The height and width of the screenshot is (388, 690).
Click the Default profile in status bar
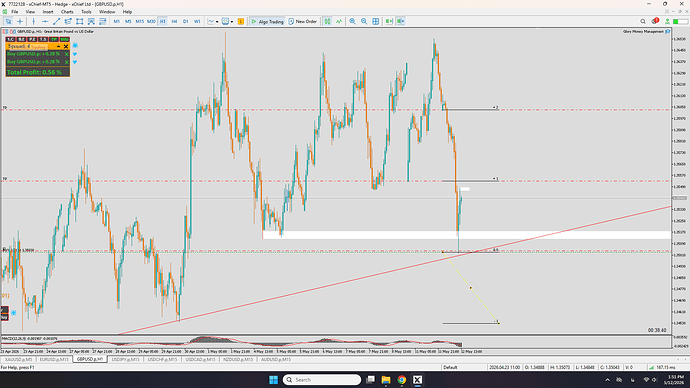click(450, 367)
